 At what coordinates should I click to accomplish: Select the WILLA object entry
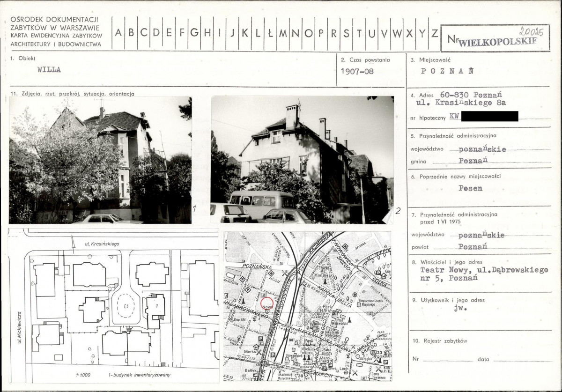tap(49, 69)
